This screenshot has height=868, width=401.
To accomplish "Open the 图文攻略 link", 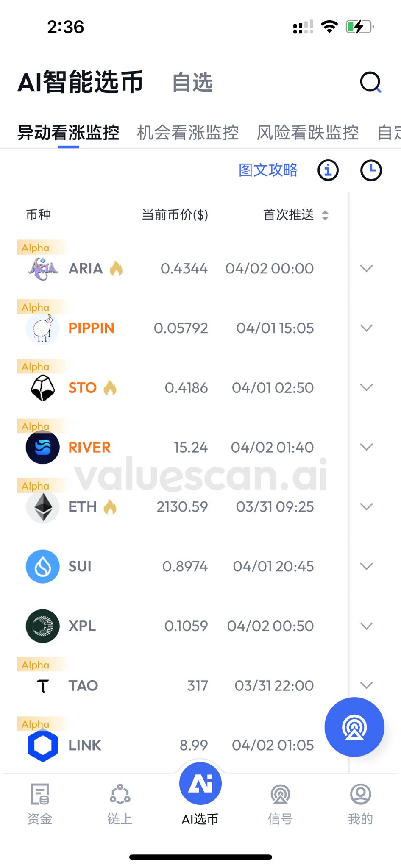I will point(268,170).
